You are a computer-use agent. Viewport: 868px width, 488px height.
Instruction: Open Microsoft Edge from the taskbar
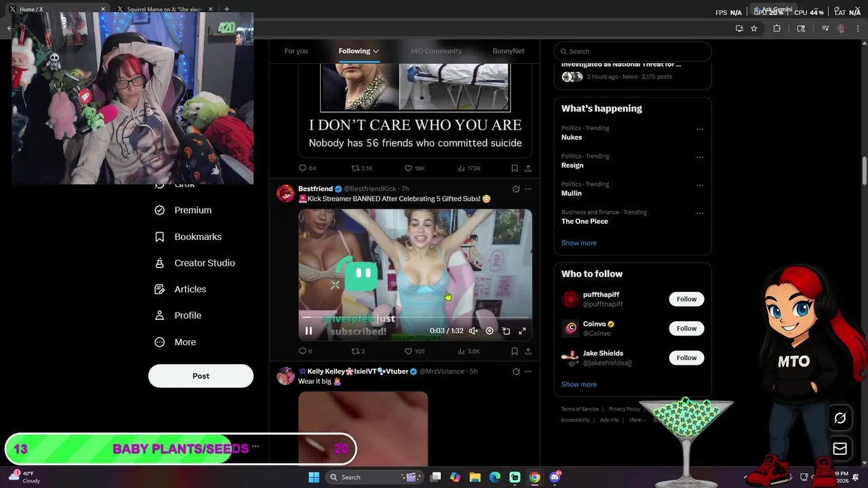point(495,477)
